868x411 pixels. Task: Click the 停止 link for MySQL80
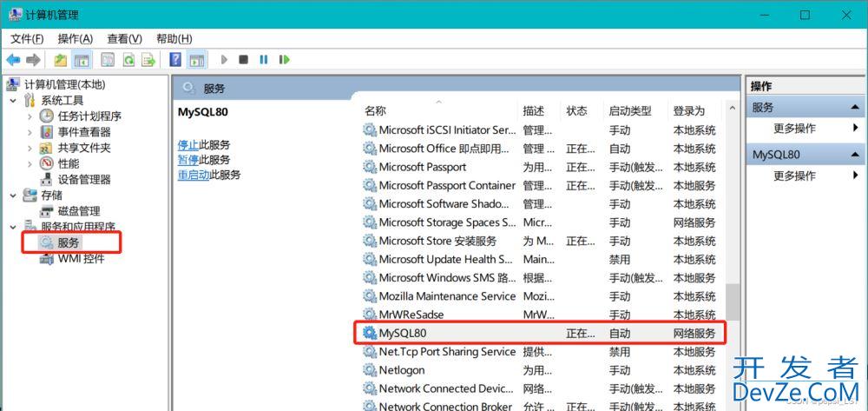click(188, 145)
